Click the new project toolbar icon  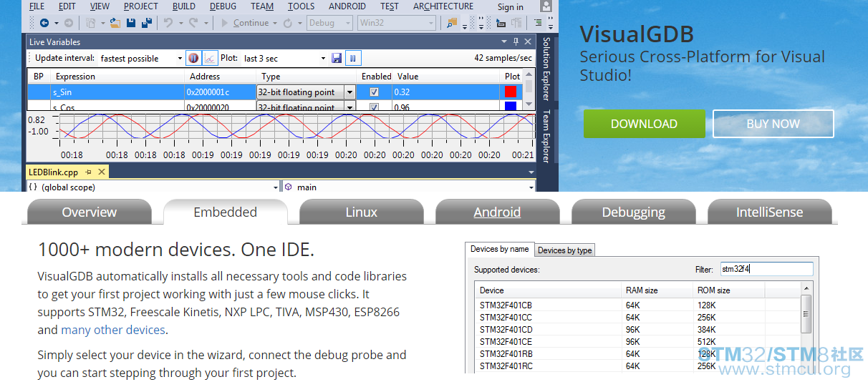[91, 23]
